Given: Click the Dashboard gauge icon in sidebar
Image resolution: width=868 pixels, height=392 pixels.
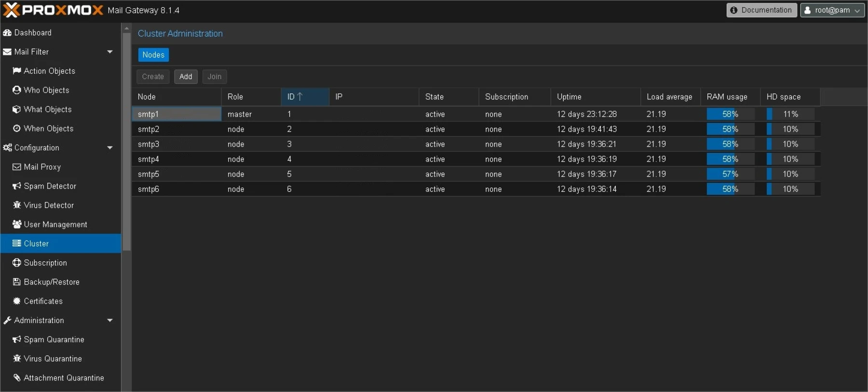Looking at the screenshot, I should [x=7, y=33].
